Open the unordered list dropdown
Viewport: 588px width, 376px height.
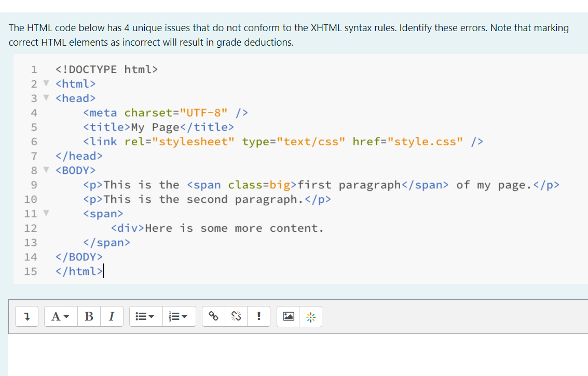[146, 316]
